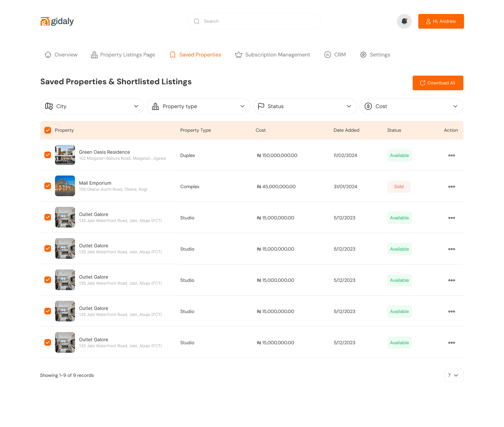Screen dimensions: 504x427
Task: Expand the Property type filter dropdown
Action: click(x=199, y=106)
